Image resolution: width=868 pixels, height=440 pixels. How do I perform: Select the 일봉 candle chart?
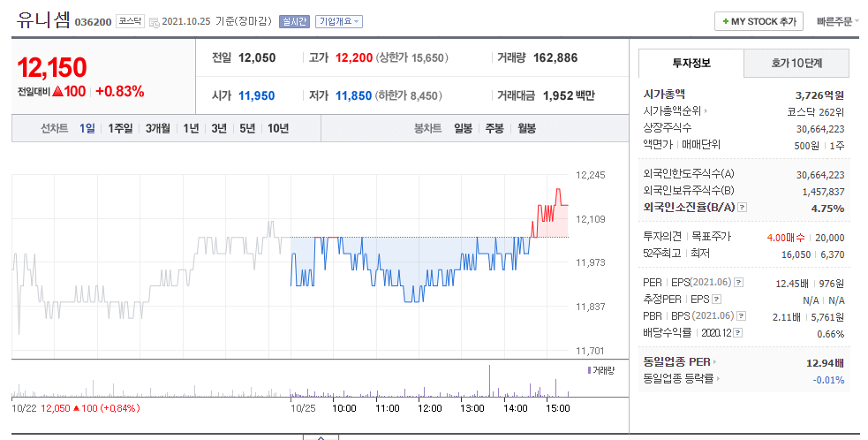point(464,129)
